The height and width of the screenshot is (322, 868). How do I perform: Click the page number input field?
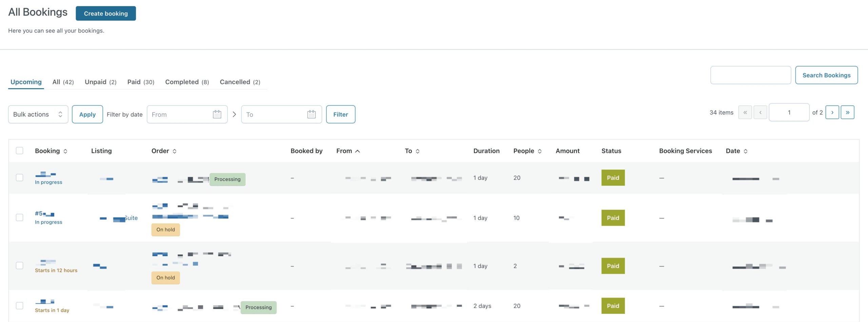[x=789, y=112]
